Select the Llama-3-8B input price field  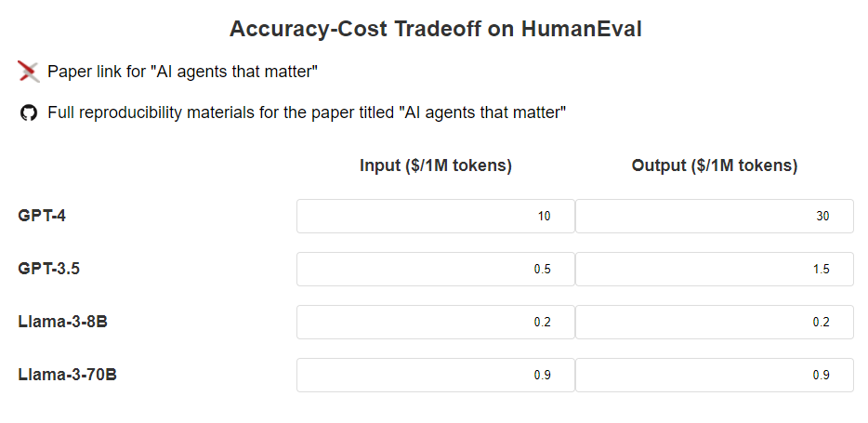click(436, 323)
